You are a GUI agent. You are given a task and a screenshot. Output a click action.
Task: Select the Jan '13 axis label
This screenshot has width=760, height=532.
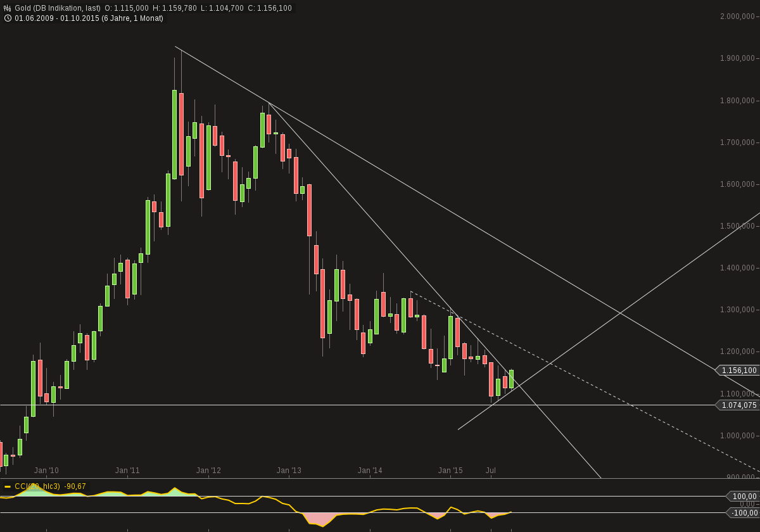click(x=289, y=471)
